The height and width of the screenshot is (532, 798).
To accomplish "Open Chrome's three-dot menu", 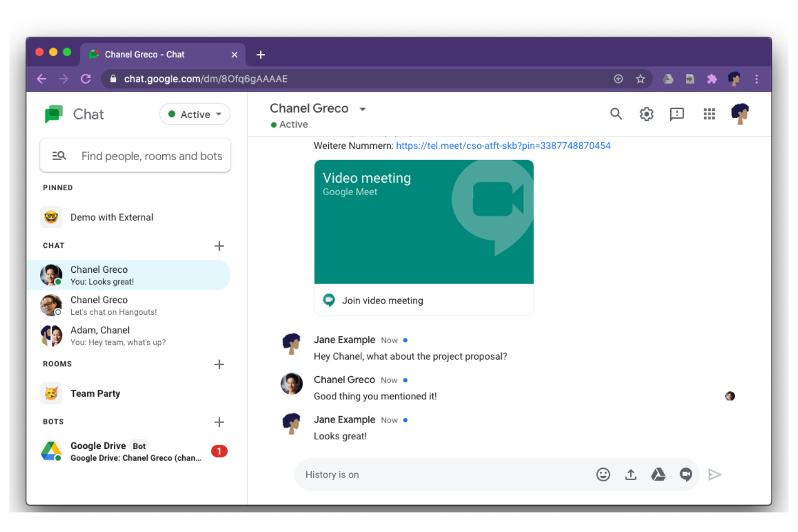I will click(x=756, y=79).
